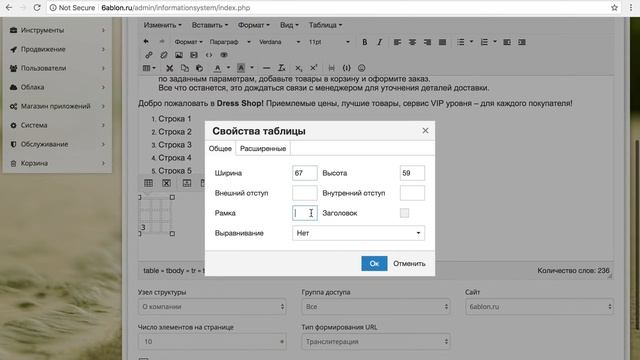Click the Ширина input field
Screen dimensions: 640x360
(304, 173)
